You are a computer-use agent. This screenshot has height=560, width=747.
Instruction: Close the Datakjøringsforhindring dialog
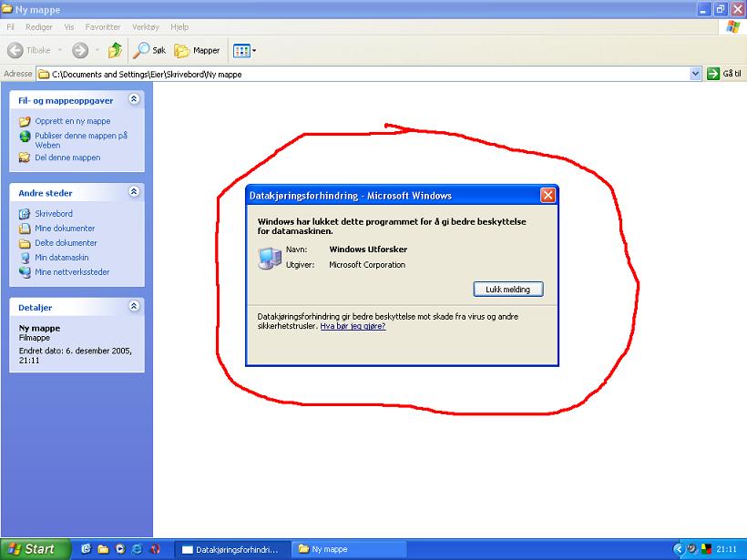(547, 195)
